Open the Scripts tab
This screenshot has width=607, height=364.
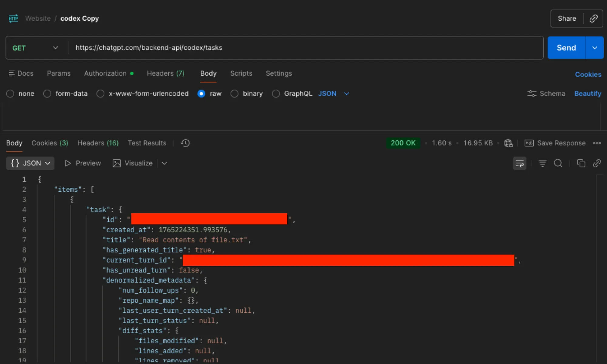pyautogui.click(x=241, y=73)
